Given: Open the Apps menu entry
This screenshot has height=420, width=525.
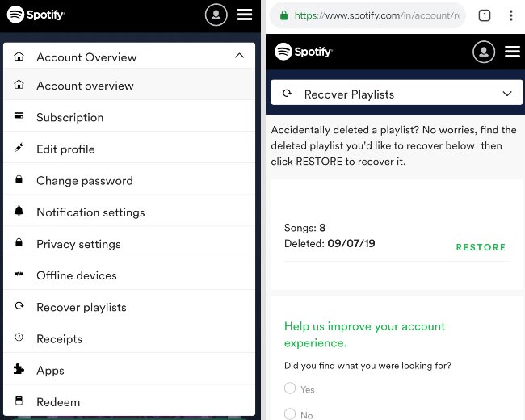Looking at the screenshot, I should tap(129, 370).
